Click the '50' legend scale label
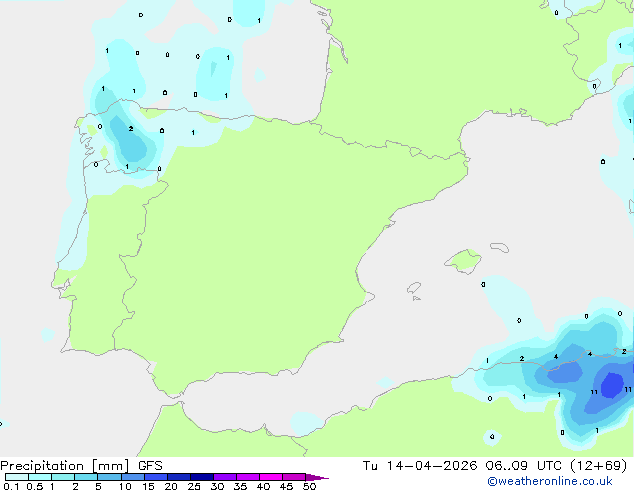This screenshot has width=634, height=490. (309, 486)
